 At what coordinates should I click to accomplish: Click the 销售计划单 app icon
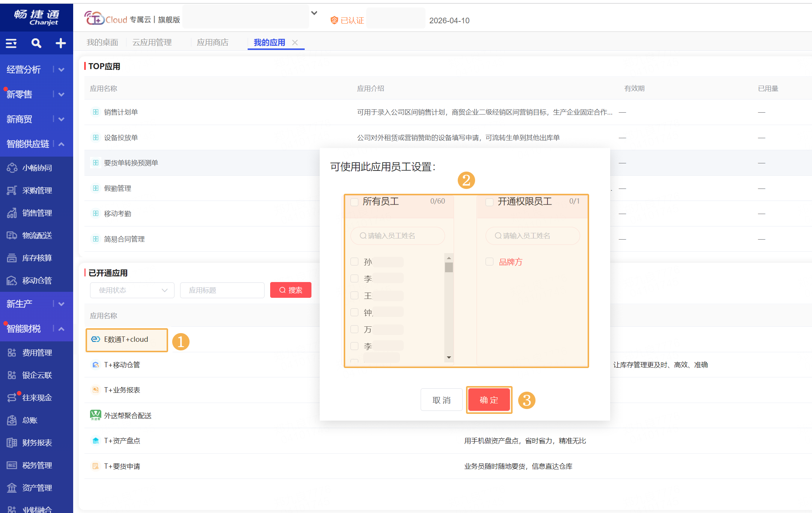pos(96,112)
